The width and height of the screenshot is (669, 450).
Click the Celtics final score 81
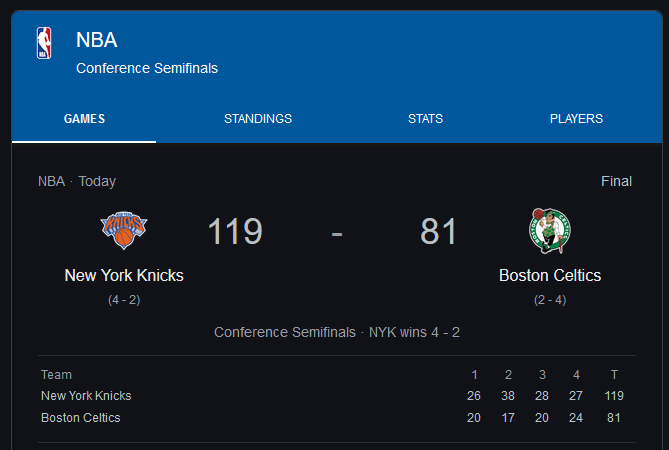(x=439, y=232)
